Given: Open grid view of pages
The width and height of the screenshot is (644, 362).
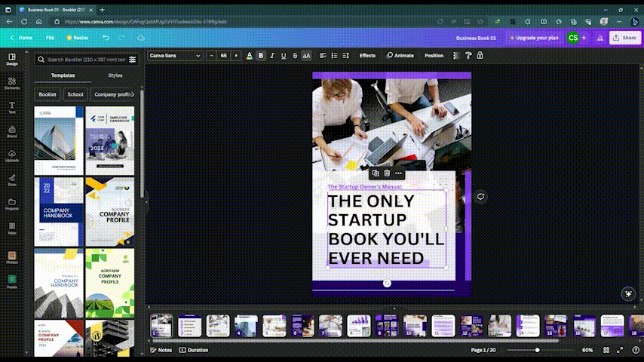Looking at the screenshot, I should point(606,350).
